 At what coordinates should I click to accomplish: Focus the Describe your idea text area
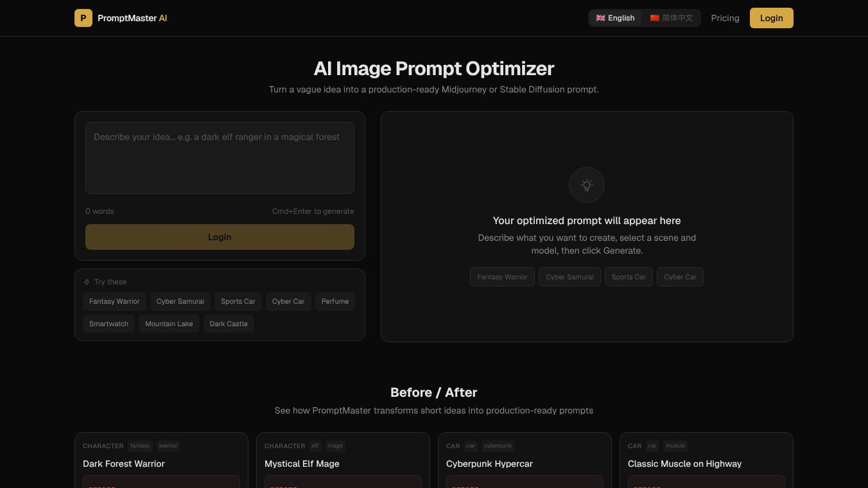[x=220, y=158]
